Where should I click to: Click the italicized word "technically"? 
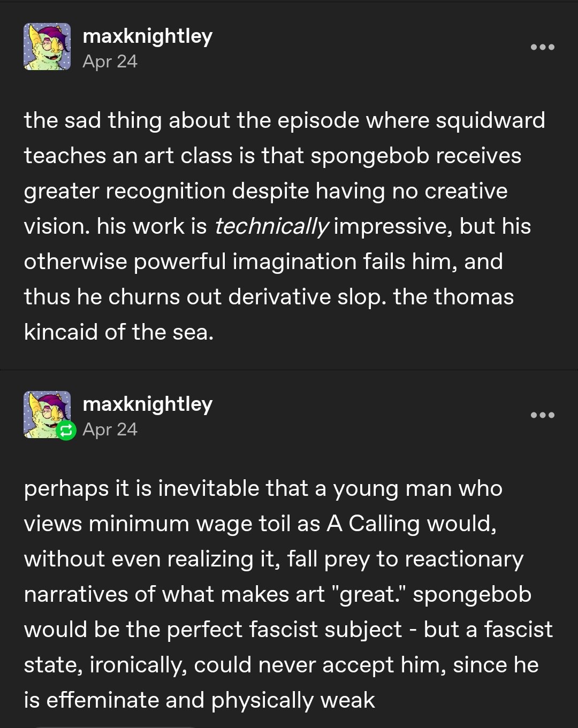(x=271, y=227)
